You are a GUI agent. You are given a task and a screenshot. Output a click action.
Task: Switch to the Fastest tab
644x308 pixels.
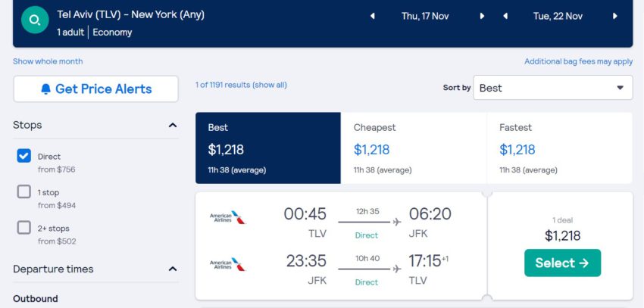point(559,148)
